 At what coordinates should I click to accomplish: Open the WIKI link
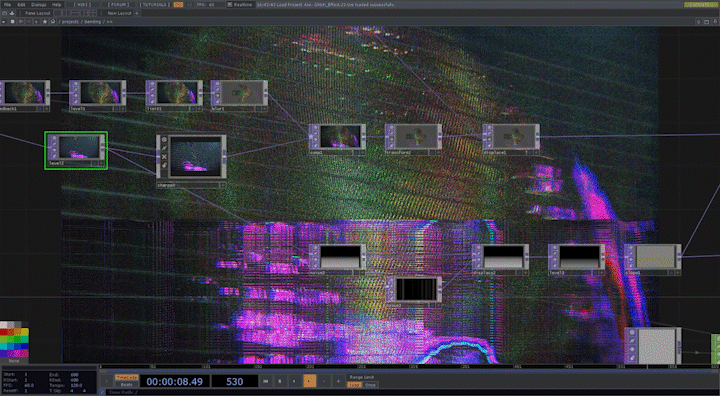pos(83,5)
